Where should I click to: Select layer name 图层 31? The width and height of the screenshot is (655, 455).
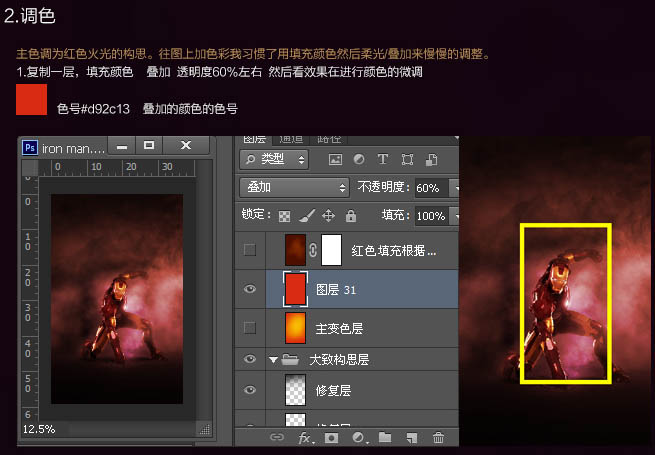tap(336, 290)
